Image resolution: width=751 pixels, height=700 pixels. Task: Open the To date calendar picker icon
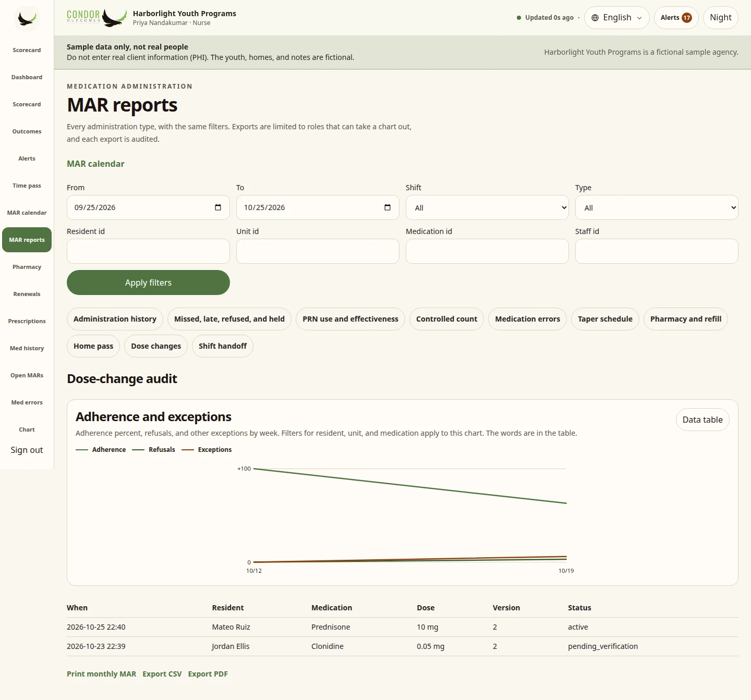coord(387,207)
